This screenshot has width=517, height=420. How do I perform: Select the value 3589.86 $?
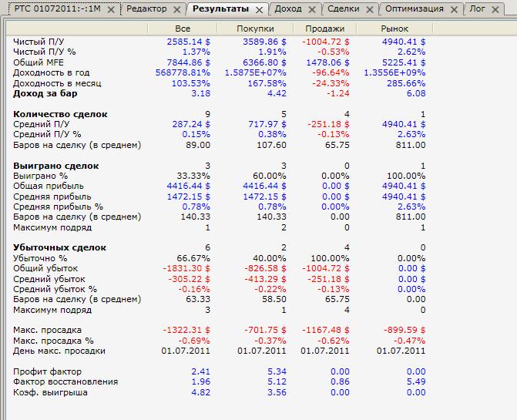tap(264, 42)
